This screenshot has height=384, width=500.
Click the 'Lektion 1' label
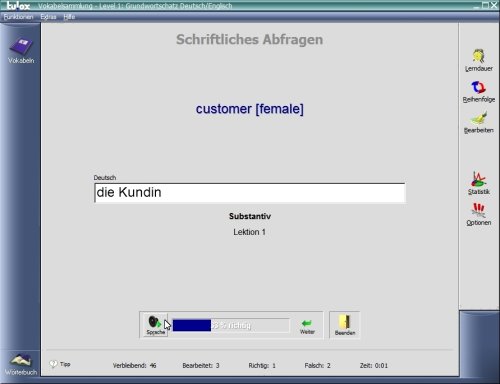coord(249,232)
